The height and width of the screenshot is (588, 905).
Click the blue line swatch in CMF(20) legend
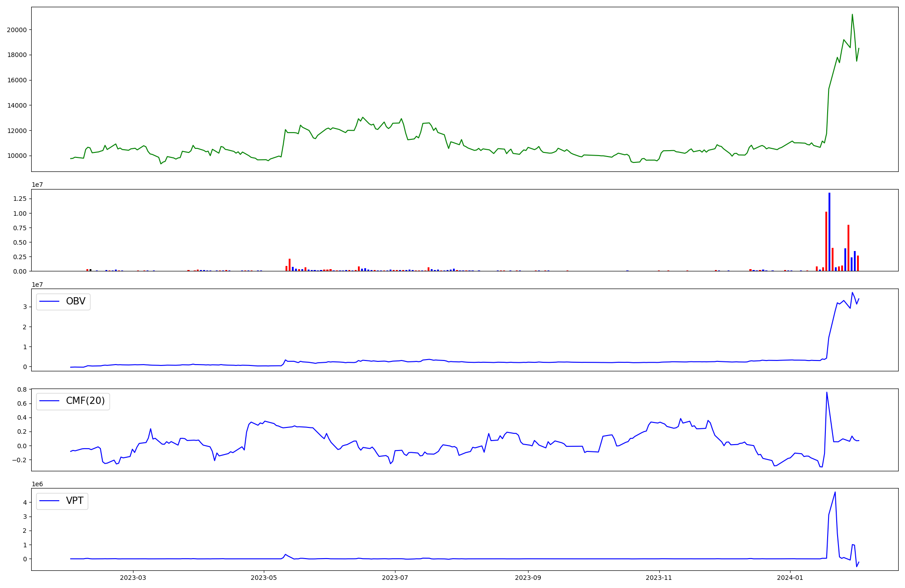49,401
